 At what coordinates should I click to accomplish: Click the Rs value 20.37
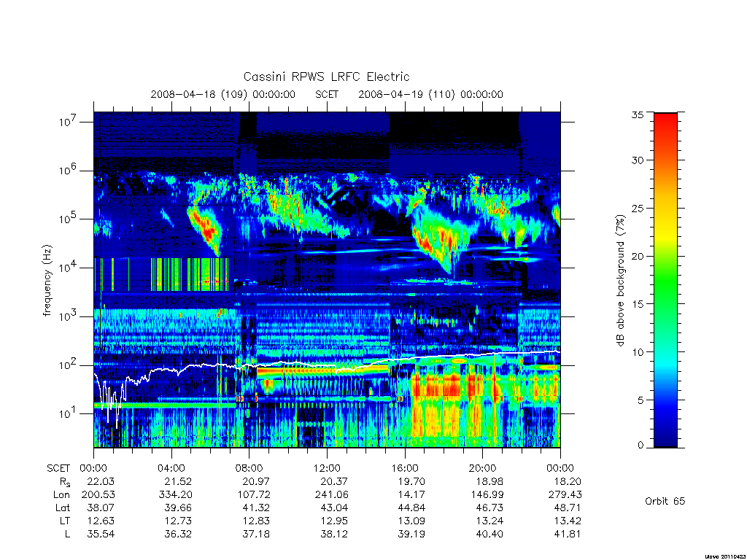[x=334, y=481]
